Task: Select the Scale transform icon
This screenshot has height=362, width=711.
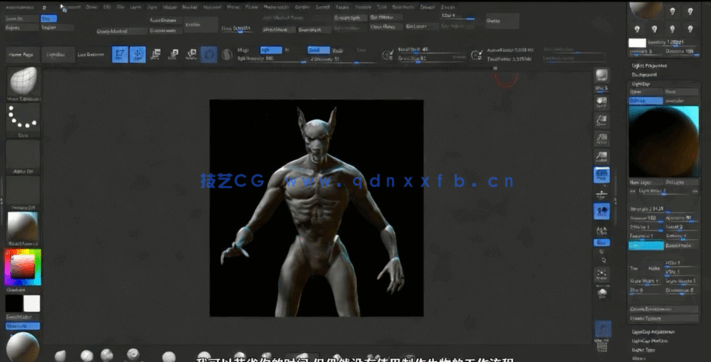Action: coord(173,54)
